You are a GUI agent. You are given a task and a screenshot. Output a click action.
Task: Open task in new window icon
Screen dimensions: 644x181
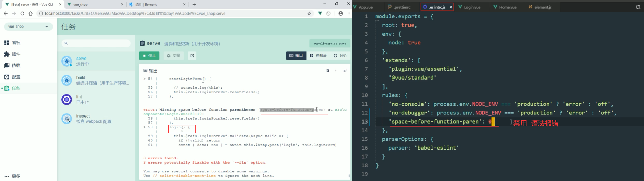click(192, 56)
